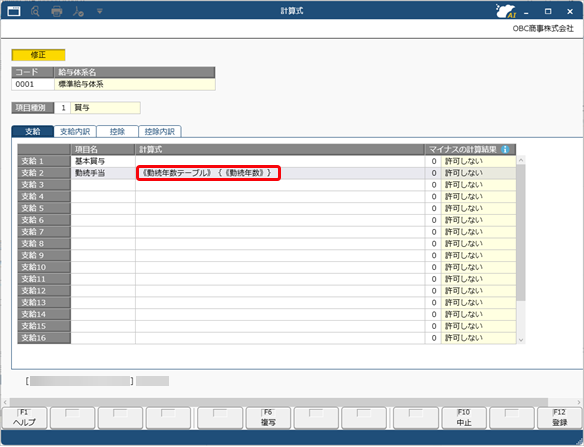Image resolution: width=584 pixels, height=447 pixels.
Task: Click the settings tool icon beside printer
Action: click(78, 12)
